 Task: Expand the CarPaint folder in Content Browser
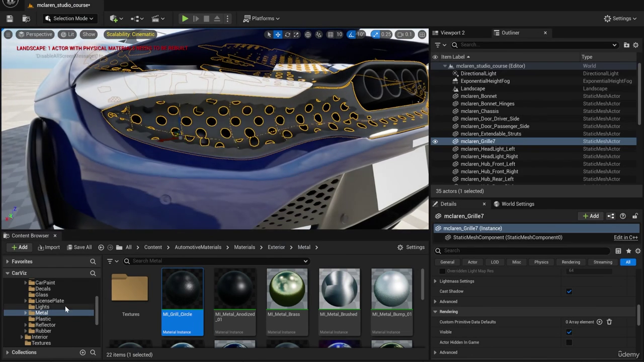[x=26, y=283]
